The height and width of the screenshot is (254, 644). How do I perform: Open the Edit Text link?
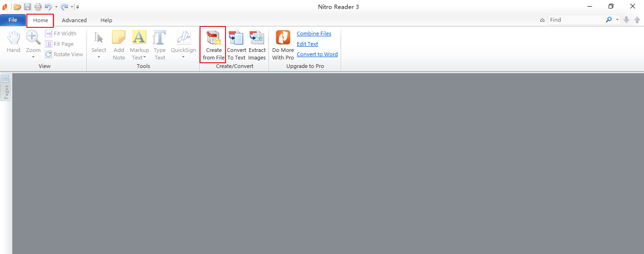click(307, 44)
